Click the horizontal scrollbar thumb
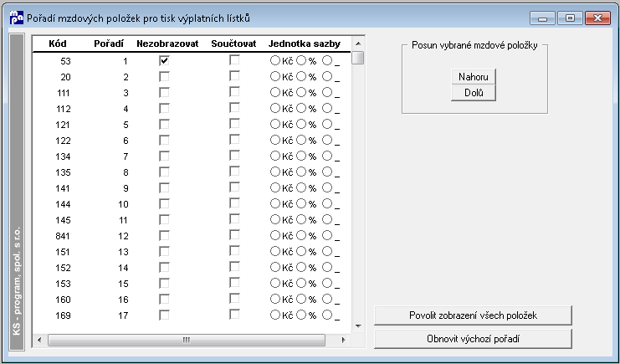This screenshot has height=364, width=620. pos(187,340)
